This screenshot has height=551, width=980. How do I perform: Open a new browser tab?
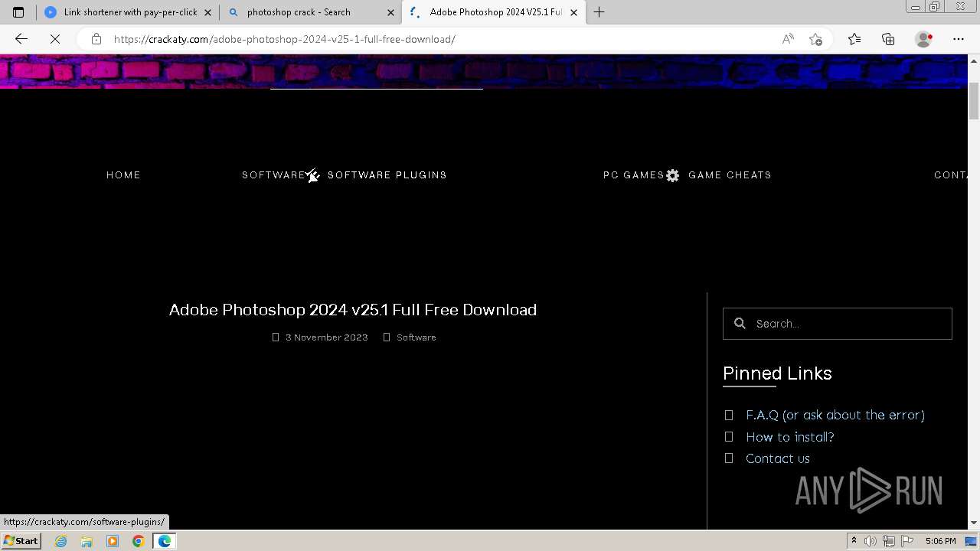click(599, 12)
